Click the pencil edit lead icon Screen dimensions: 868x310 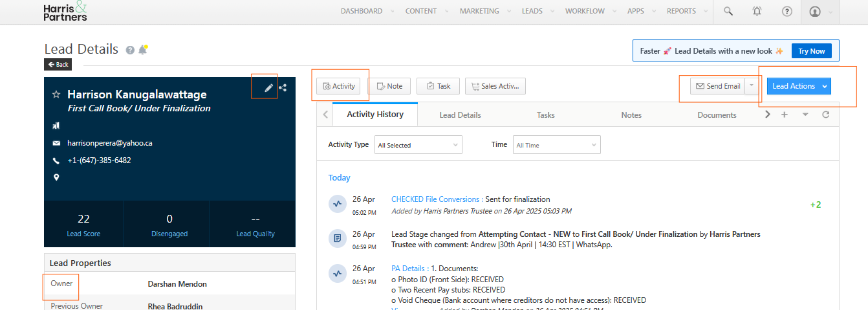pyautogui.click(x=269, y=87)
